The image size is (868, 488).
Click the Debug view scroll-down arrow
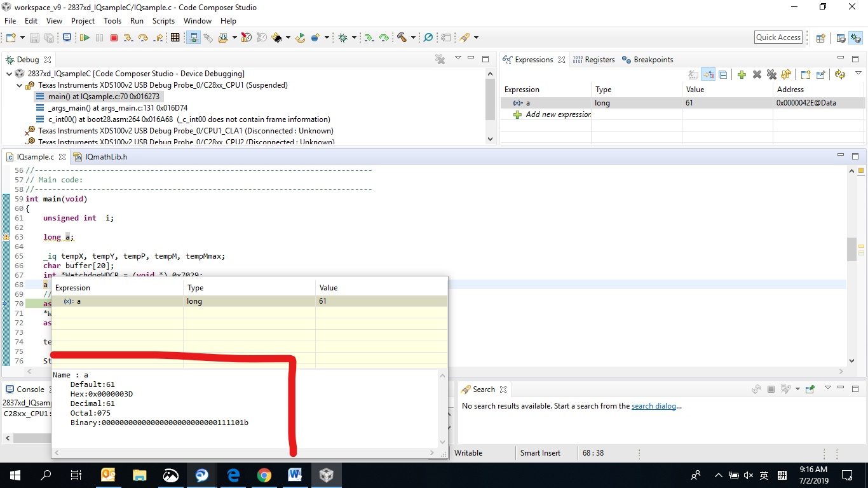coord(489,139)
